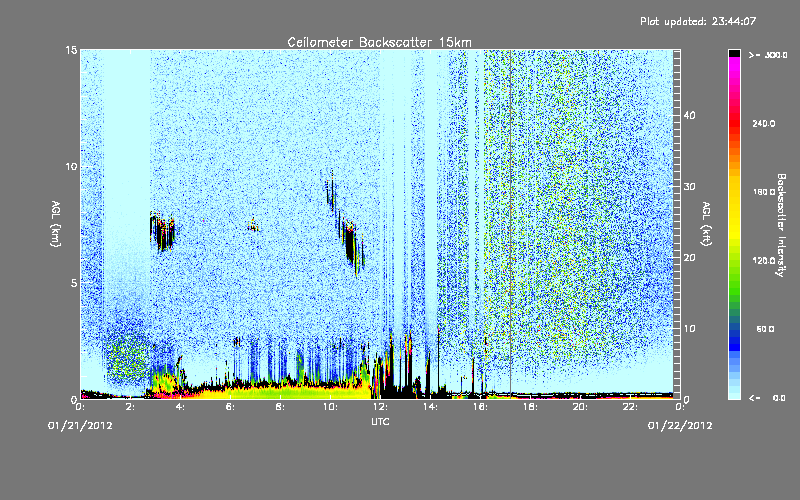800x500 pixels.
Task: Click the 'Ceilometer Backscatter 15km' title
Action: click(x=379, y=42)
